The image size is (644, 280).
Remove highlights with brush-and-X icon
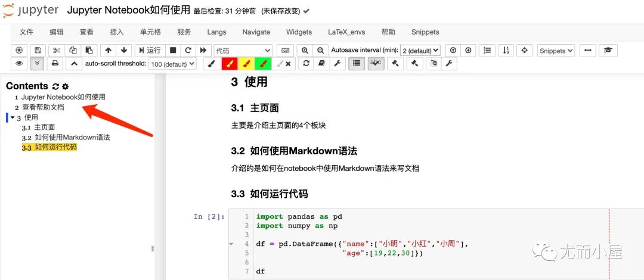tap(283, 64)
